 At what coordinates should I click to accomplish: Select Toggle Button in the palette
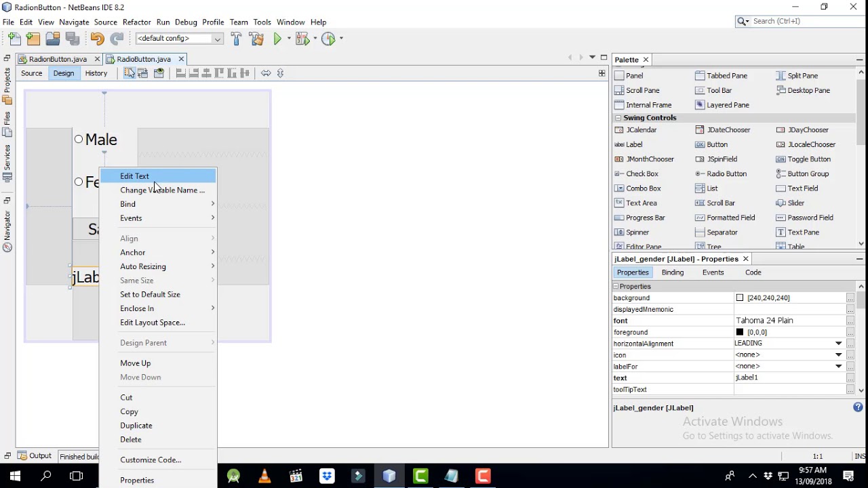[x=804, y=159]
